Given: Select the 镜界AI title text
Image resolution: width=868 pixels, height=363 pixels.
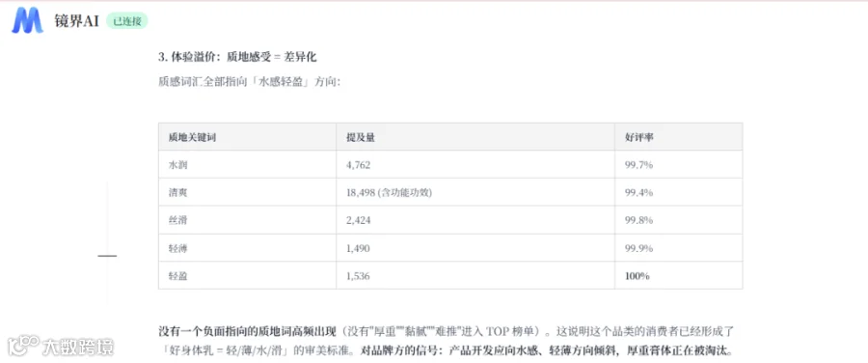Looking at the screenshot, I should coord(76,21).
